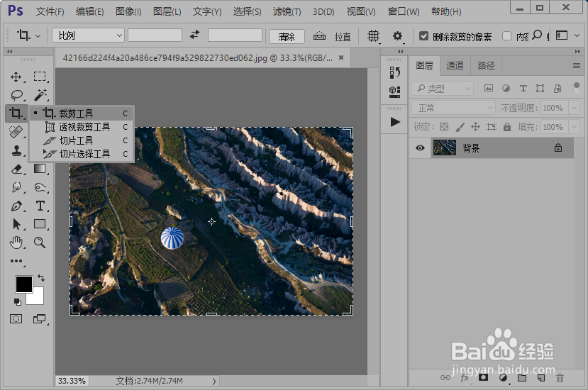Select the Dodge tool
The image size is (588, 390).
tap(40, 187)
